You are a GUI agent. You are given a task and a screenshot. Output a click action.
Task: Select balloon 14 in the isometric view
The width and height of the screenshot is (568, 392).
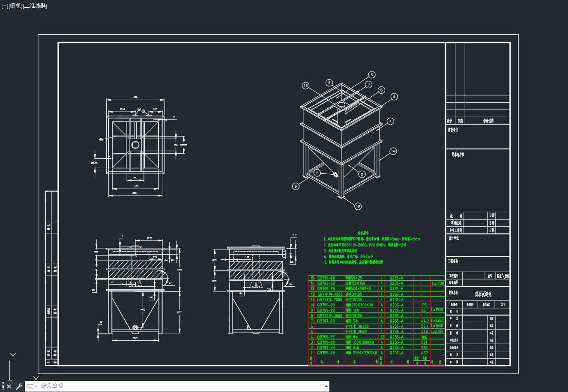[393, 151]
